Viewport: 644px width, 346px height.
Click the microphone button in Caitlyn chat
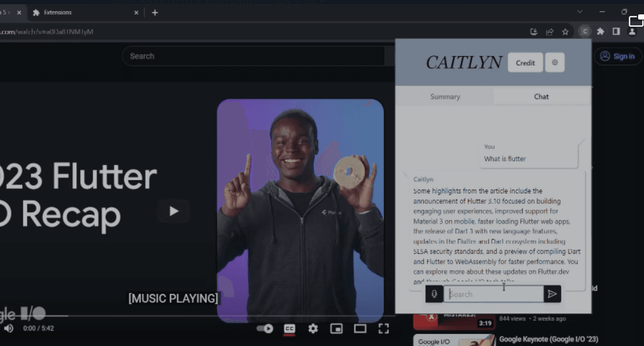point(434,294)
